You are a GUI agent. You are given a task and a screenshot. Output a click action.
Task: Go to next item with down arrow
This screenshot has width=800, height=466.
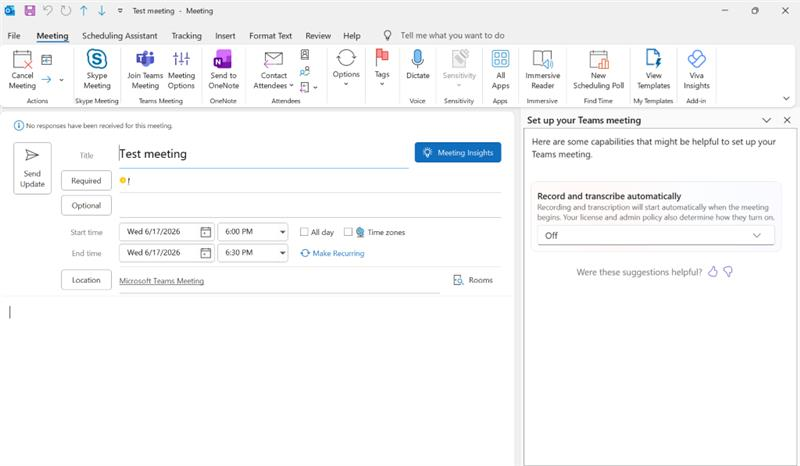pyautogui.click(x=102, y=11)
